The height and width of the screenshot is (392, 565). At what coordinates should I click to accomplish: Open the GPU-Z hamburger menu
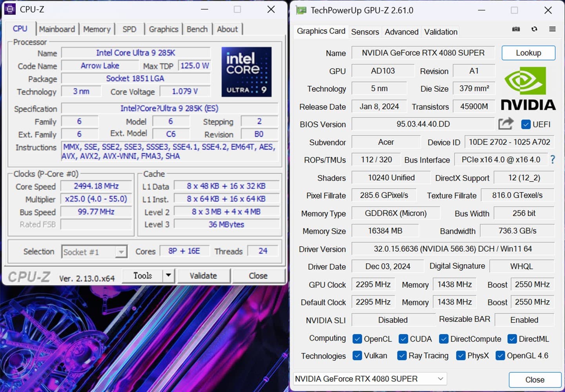552,29
